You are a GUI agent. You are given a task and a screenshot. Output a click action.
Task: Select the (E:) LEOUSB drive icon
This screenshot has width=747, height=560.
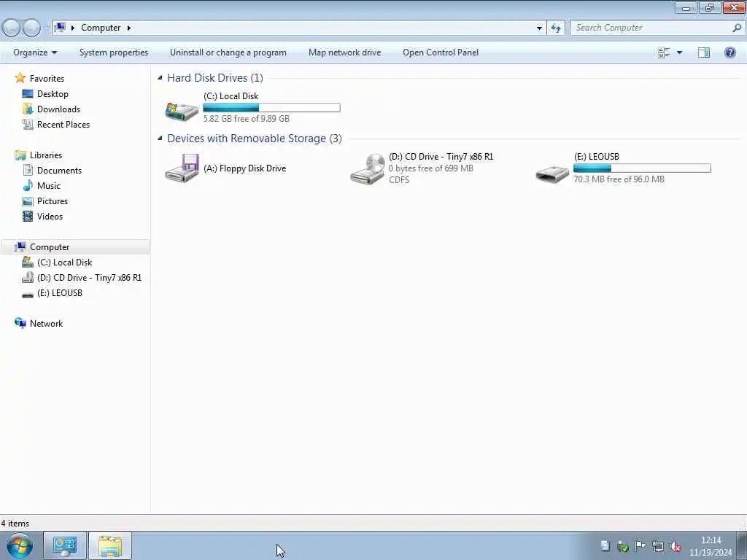tap(552, 174)
